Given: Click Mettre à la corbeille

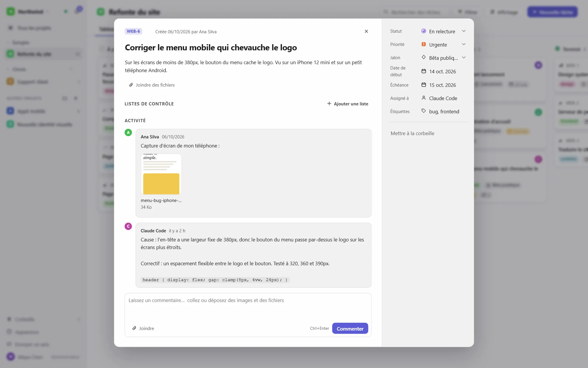Looking at the screenshot, I should pyautogui.click(x=412, y=133).
